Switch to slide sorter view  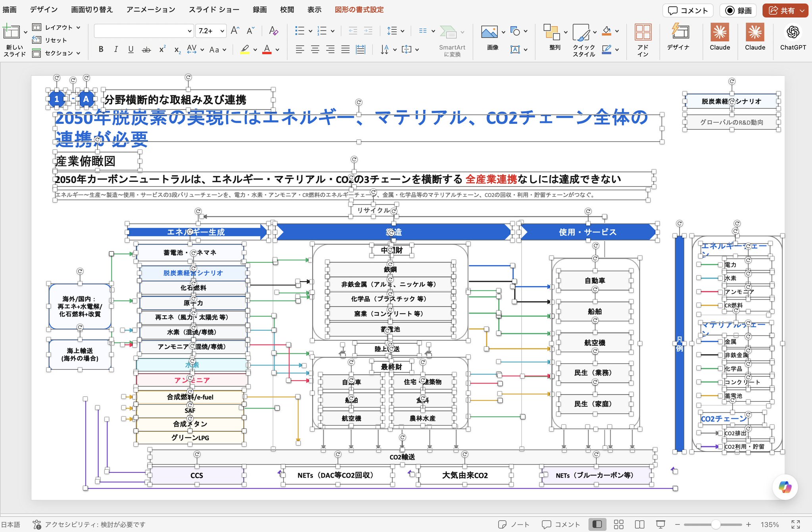click(x=618, y=524)
